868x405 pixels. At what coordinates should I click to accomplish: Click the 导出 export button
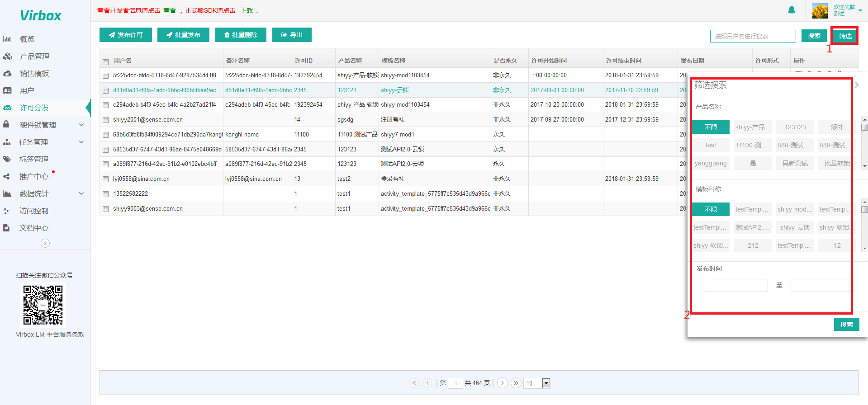tap(292, 35)
